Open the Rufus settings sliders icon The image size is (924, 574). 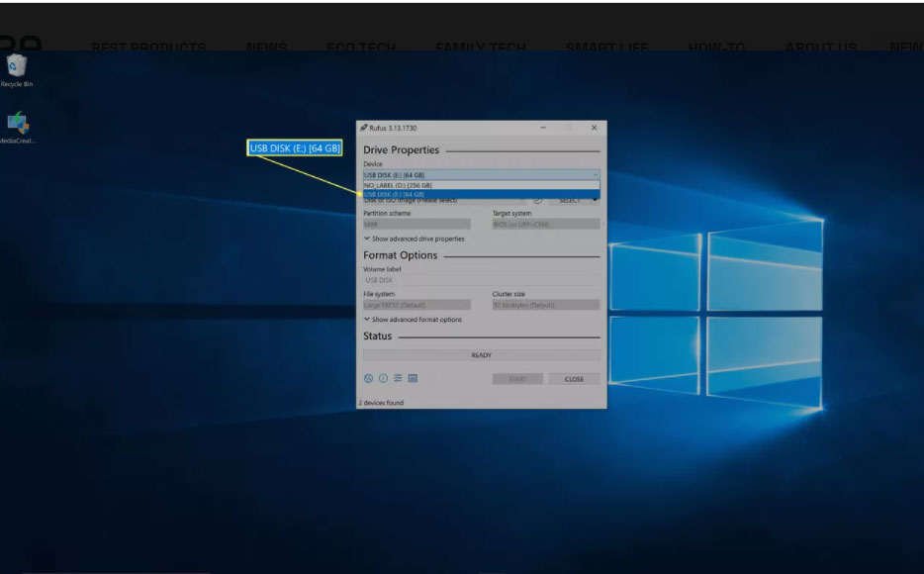coord(398,378)
